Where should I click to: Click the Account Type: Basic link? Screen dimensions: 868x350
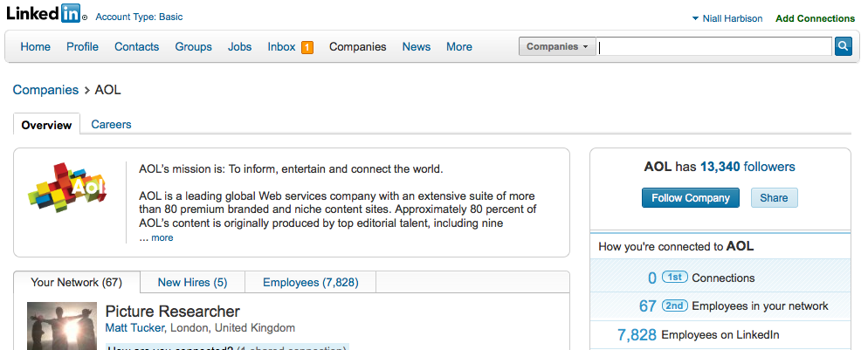tap(139, 17)
